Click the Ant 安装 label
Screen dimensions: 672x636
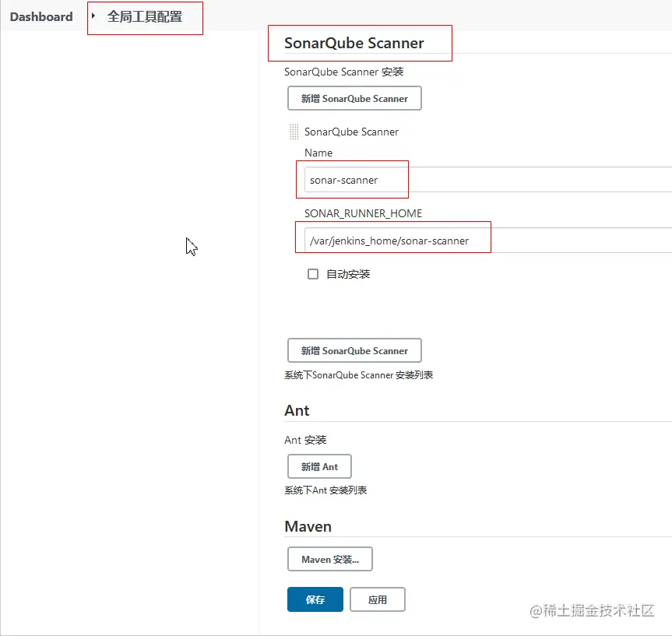click(x=305, y=440)
